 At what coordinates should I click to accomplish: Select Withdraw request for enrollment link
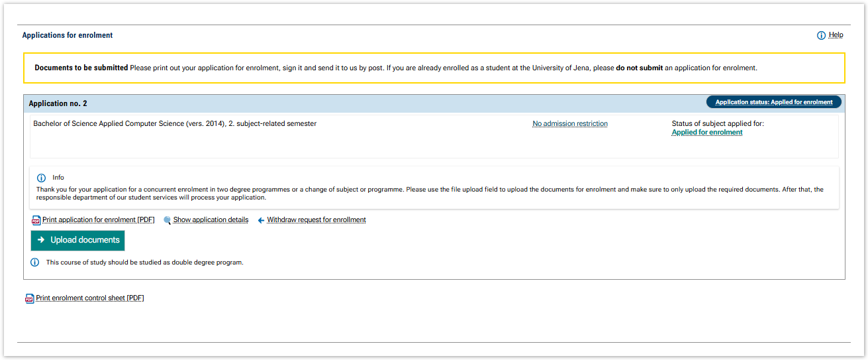(x=316, y=220)
